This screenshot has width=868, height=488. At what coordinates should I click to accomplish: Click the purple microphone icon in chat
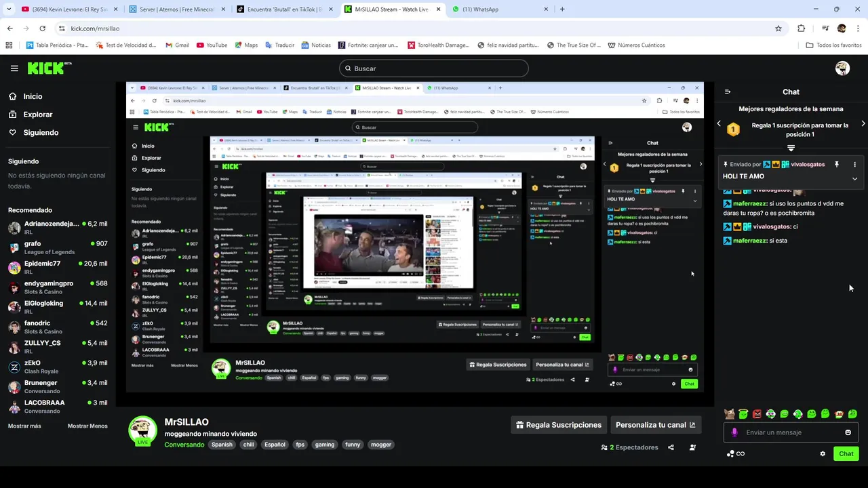pyautogui.click(x=734, y=432)
